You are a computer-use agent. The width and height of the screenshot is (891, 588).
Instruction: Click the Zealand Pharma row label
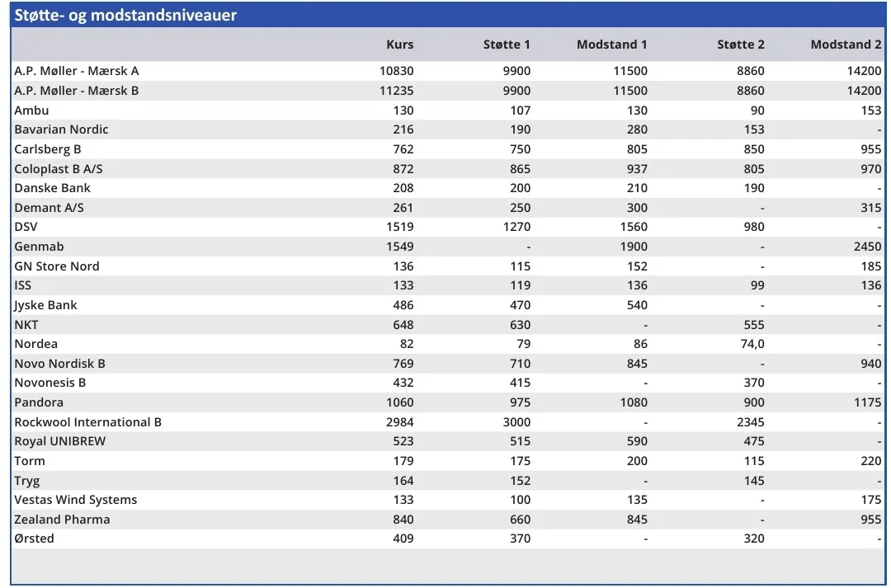click(x=62, y=520)
